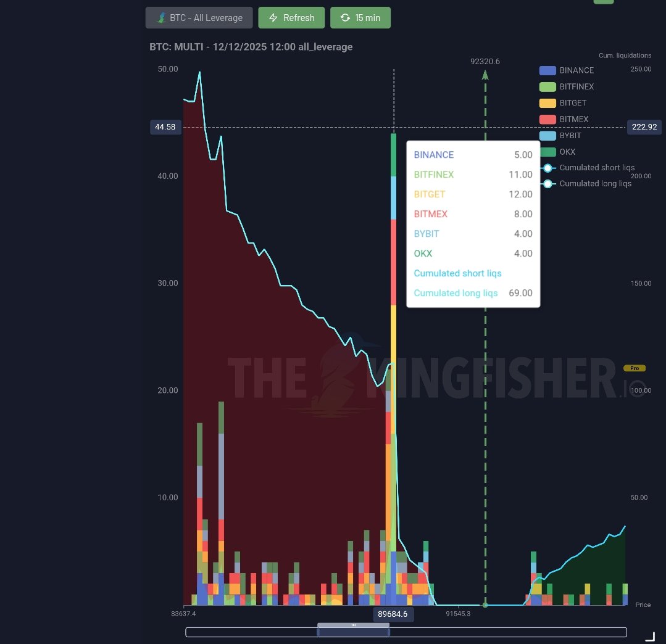Viewport: 666px width, 644px height.
Task: Click the Cumulated short liqs tooltip row
Action: (473, 273)
